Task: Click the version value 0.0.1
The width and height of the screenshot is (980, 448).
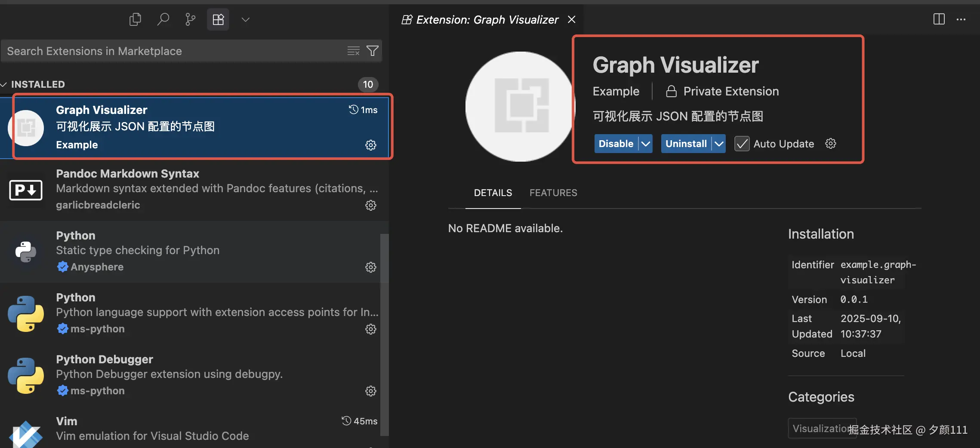Action: [854, 299]
